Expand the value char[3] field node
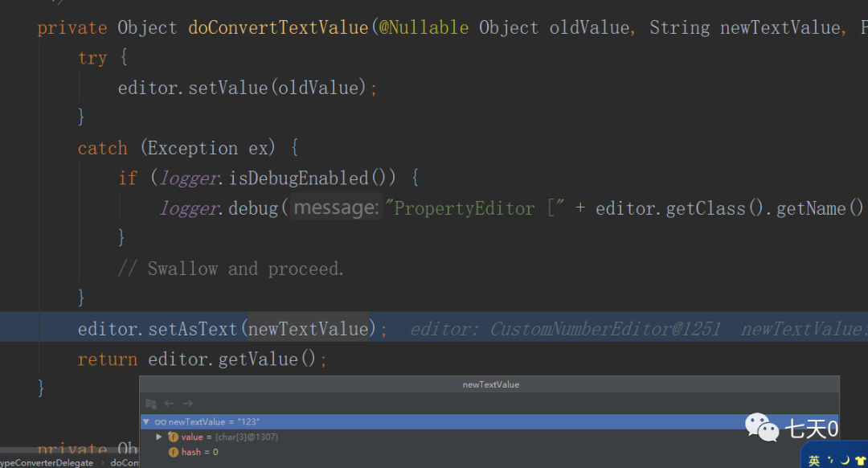The width and height of the screenshot is (868, 468). (159, 437)
